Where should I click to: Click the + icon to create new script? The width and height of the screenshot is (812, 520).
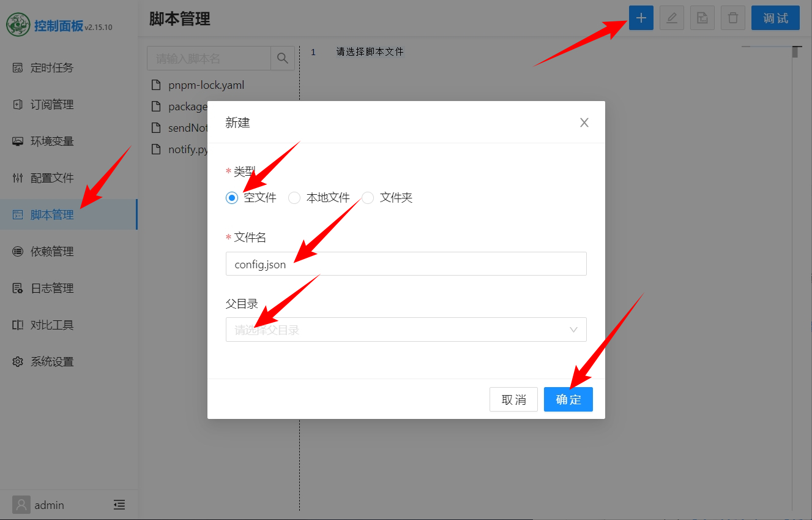point(641,18)
